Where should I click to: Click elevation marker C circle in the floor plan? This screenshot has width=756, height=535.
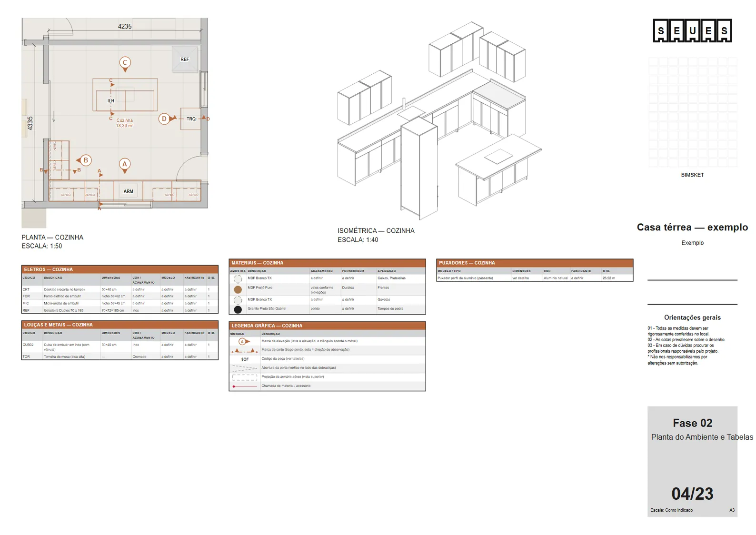point(125,62)
